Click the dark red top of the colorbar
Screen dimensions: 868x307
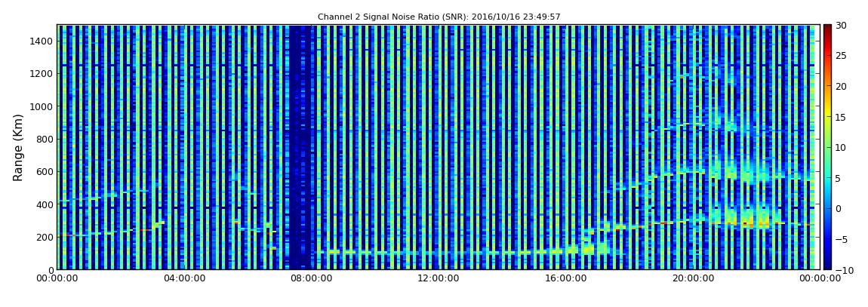[827, 29]
